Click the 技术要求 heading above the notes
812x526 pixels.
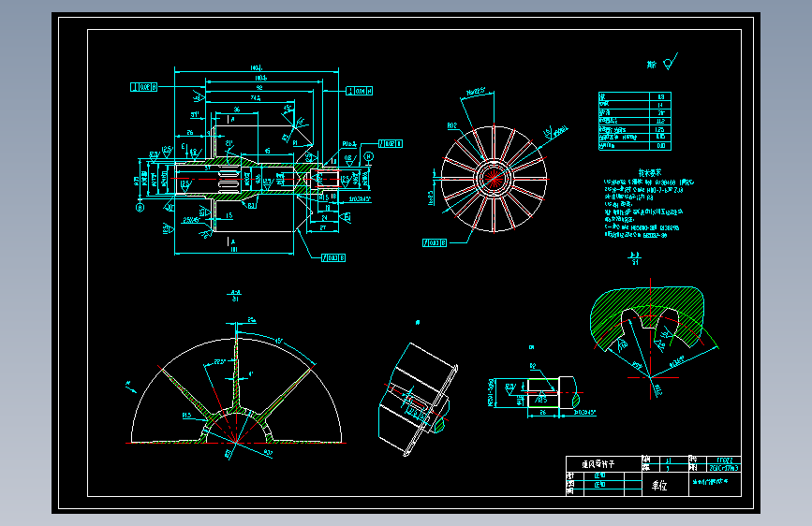pyautogui.click(x=649, y=172)
